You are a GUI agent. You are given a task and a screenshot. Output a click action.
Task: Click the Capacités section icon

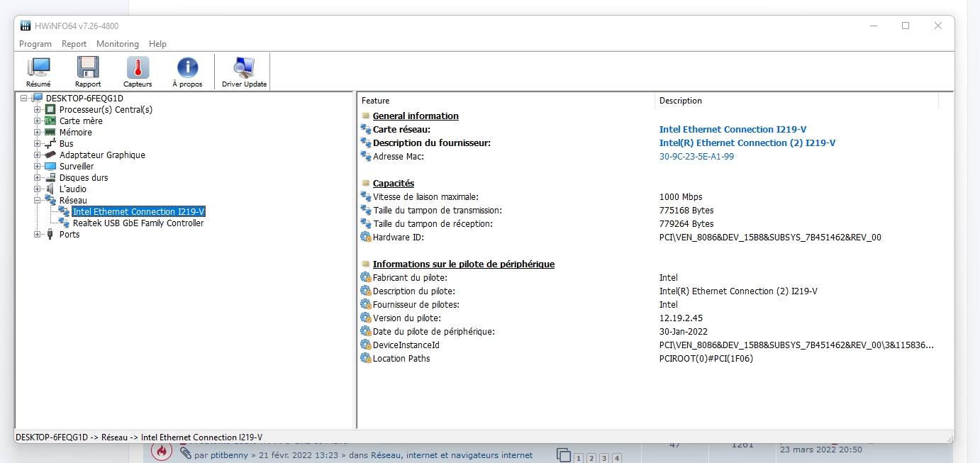click(x=366, y=184)
